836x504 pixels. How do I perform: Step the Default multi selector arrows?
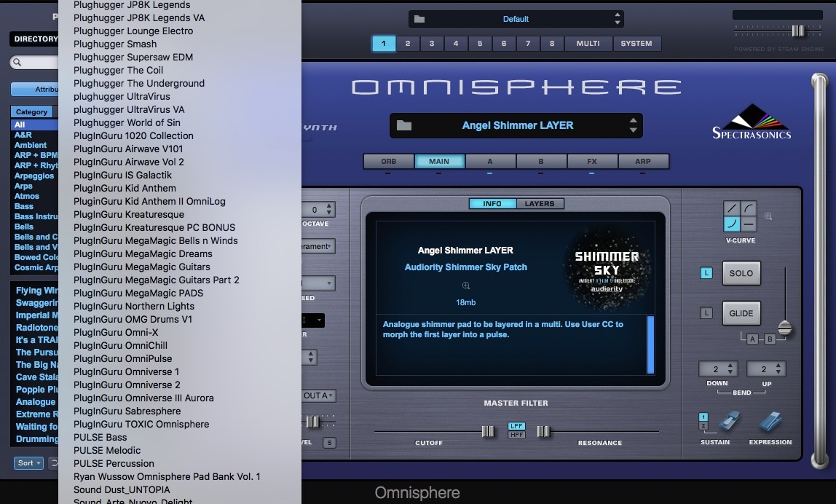pyautogui.click(x=618, y=19)
